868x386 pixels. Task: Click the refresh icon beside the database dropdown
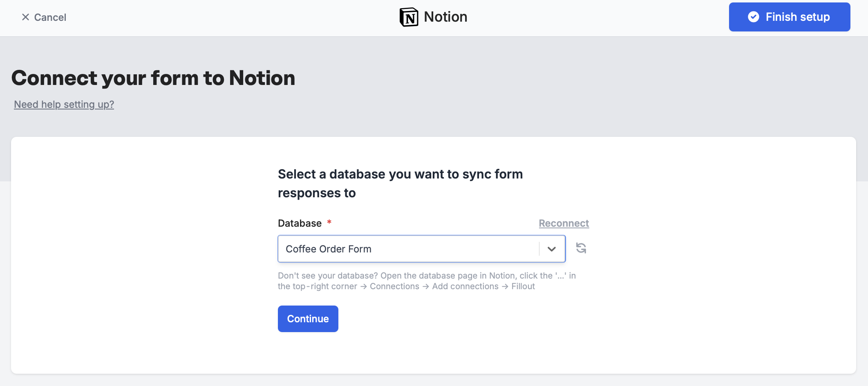(x=581, y=248)
